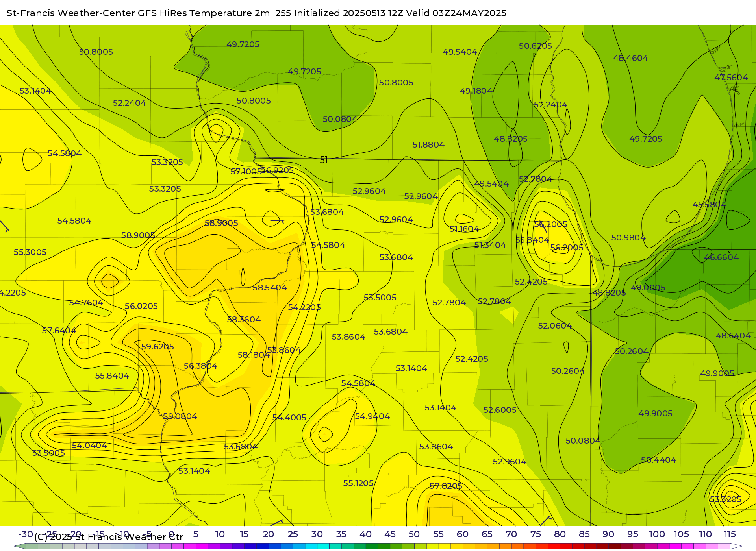Select the temperature value 47.5604
The height and width of the screenshot is (551, 756).
(x=731, y=78)
